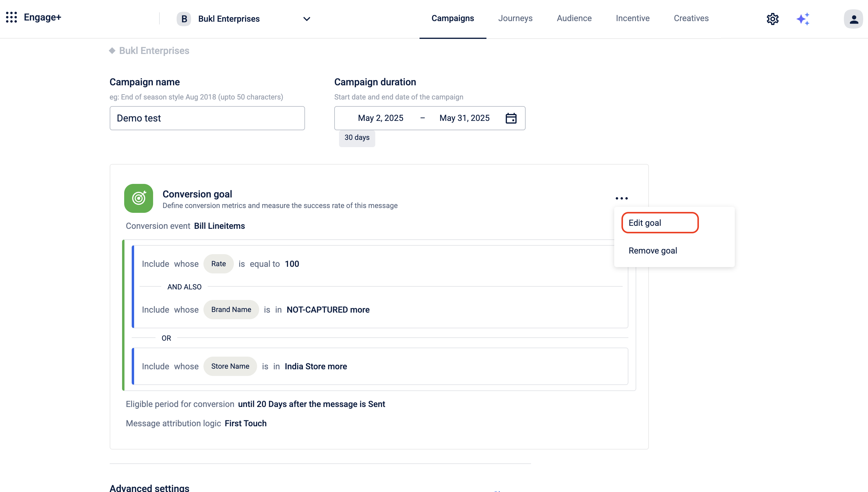
Task: Click the May 2, 2025 start date
Action: point(380,118)
